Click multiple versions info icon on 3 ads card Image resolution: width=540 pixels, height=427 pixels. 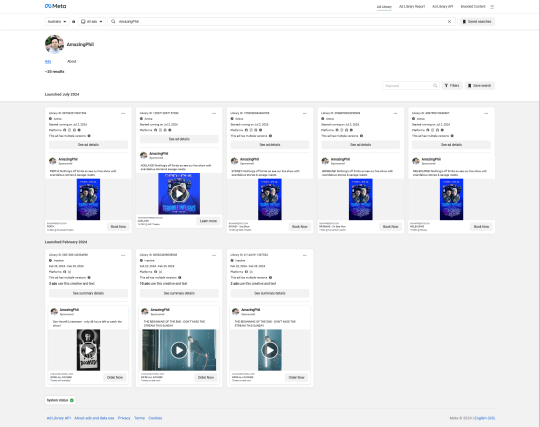pos(89,278)
